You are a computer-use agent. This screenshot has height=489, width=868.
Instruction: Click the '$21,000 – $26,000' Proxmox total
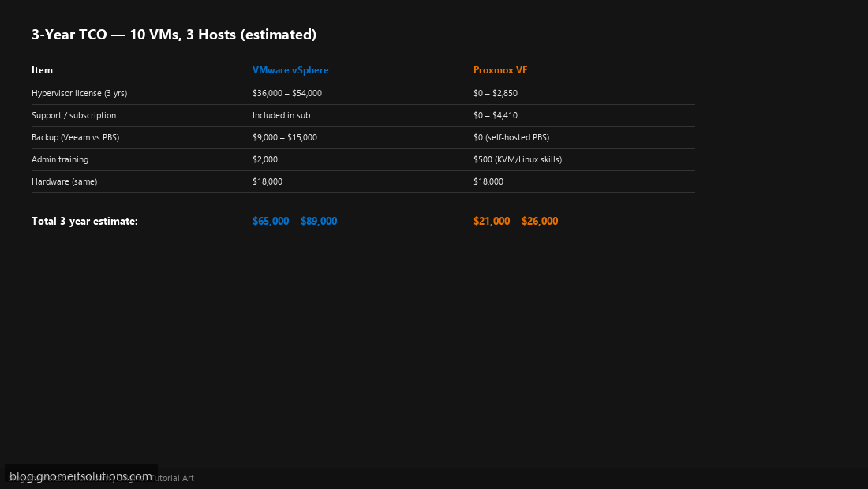coord(516,222)
